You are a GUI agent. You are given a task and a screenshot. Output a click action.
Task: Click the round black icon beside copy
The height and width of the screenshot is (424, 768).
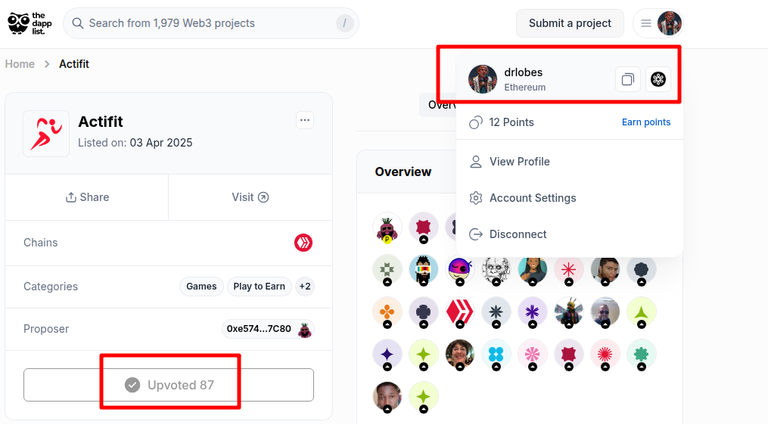pos(658,79)
